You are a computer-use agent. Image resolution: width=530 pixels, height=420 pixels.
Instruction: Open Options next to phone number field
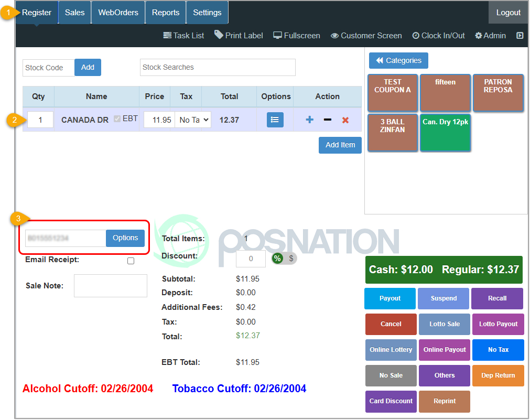coord(125,238)
